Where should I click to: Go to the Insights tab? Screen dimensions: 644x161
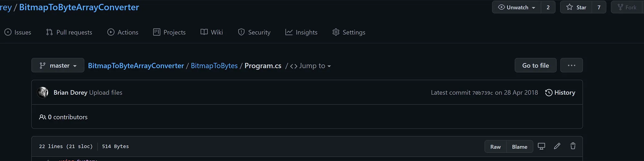(x=301, y=32)
